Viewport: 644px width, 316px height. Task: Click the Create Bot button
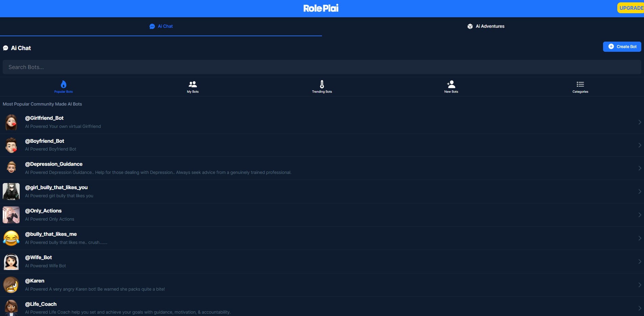622,47
